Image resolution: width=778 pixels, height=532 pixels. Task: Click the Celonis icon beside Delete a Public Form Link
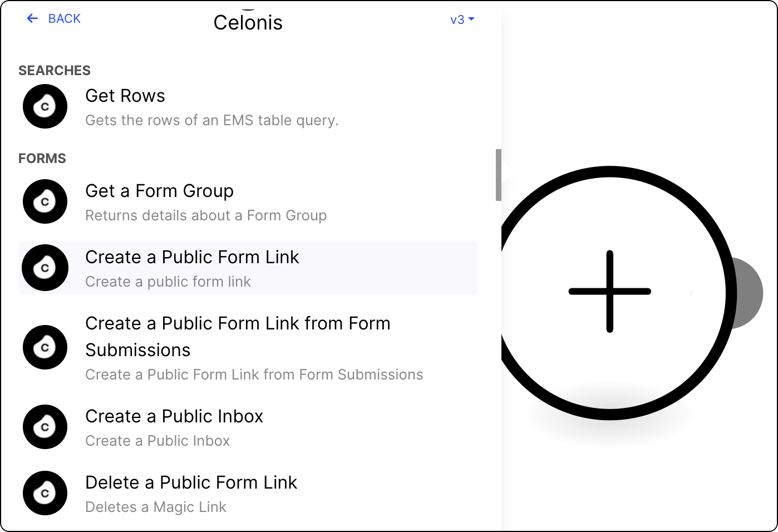pos(45,493)
